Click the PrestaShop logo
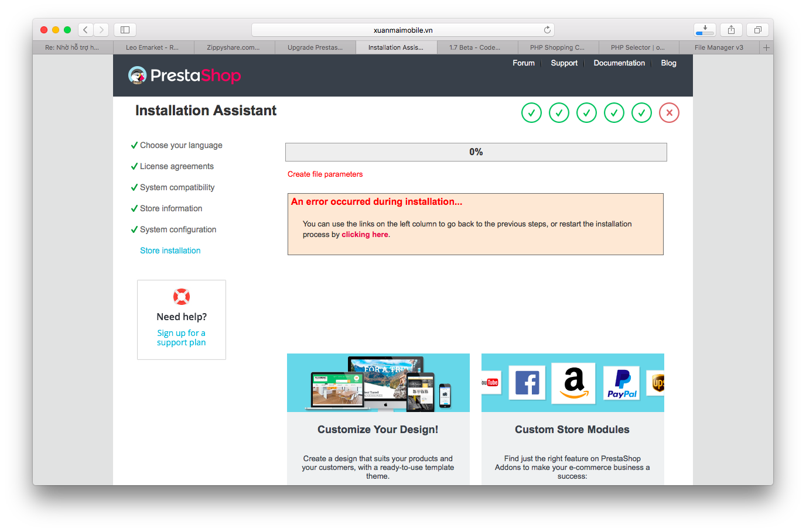Screen dimensions: 806x532 (185, 75)
